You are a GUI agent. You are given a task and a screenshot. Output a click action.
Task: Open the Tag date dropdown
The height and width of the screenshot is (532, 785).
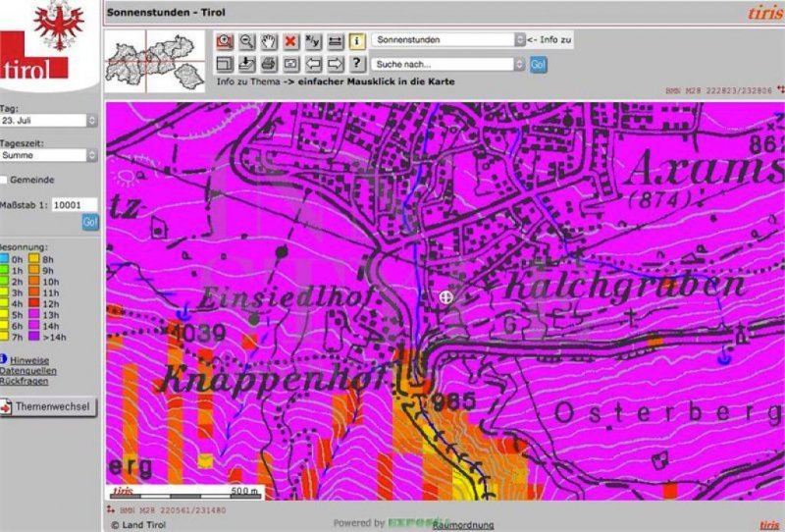(x=49, y=120)
